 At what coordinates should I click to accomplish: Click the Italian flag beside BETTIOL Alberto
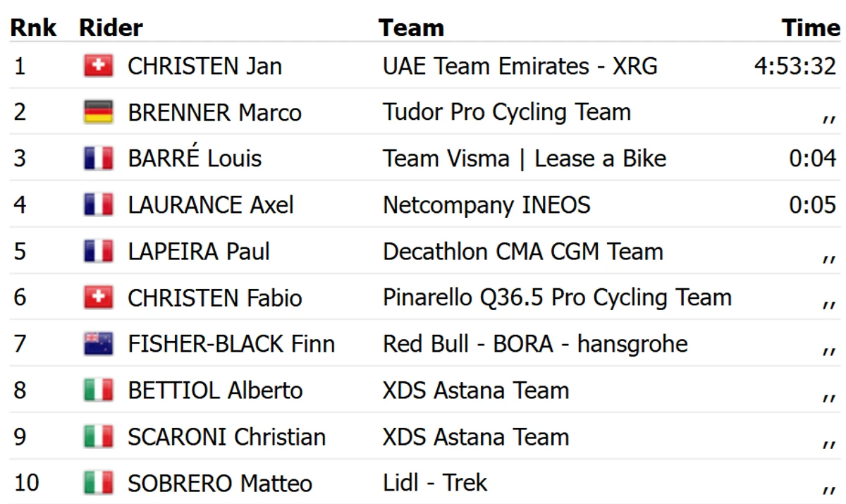tap(98, 391)
